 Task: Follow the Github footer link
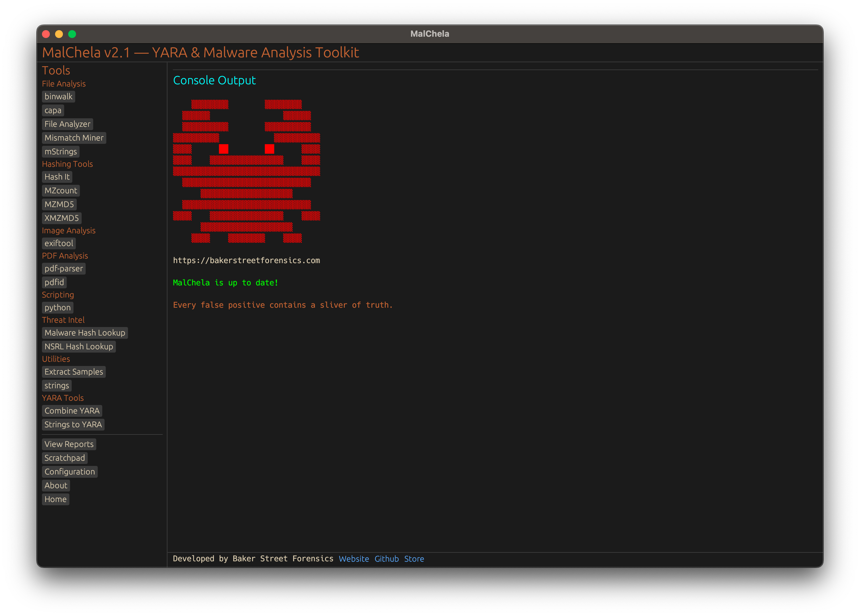point(386,559)
